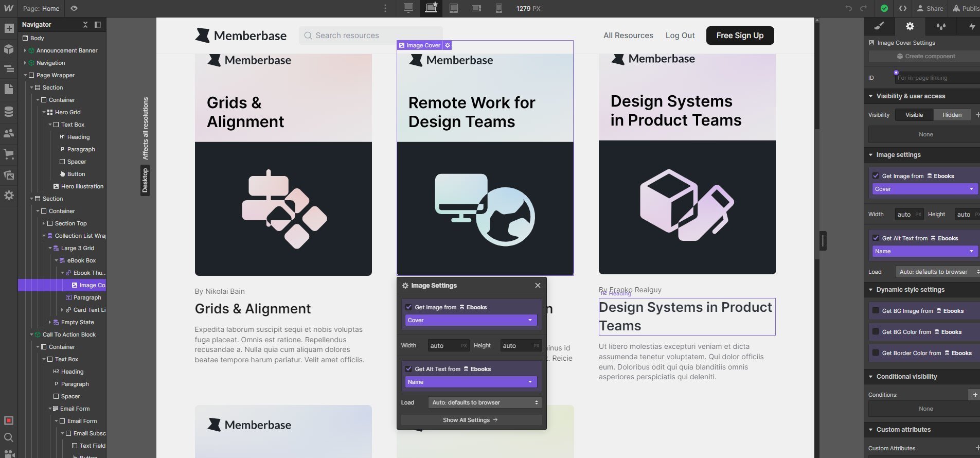Collapse Dynamic style settings section
Viewport: 980px width, 458px height.
tap(870, 290)
